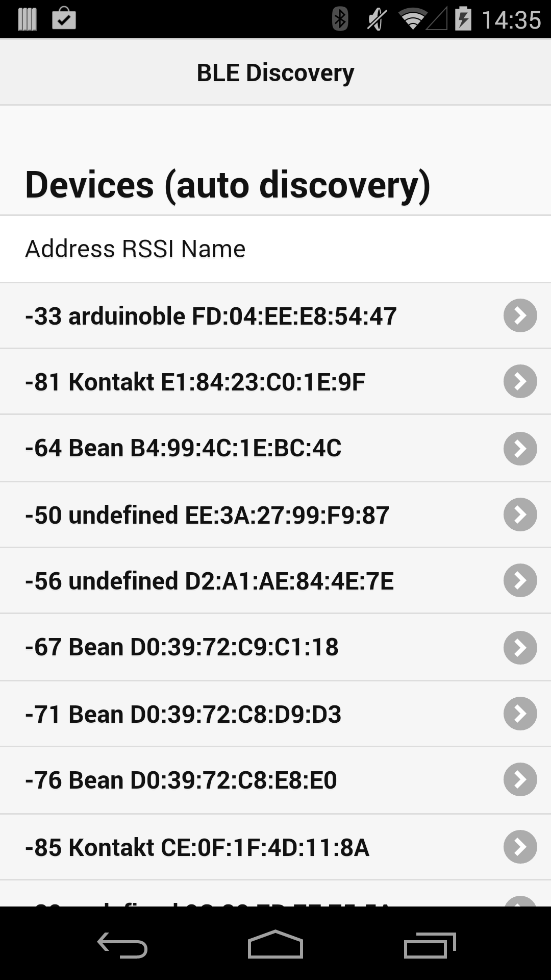Screen dimensions: 551x980
Task: Tap chevron icon for arduinoble device
Action: (520, 315)
